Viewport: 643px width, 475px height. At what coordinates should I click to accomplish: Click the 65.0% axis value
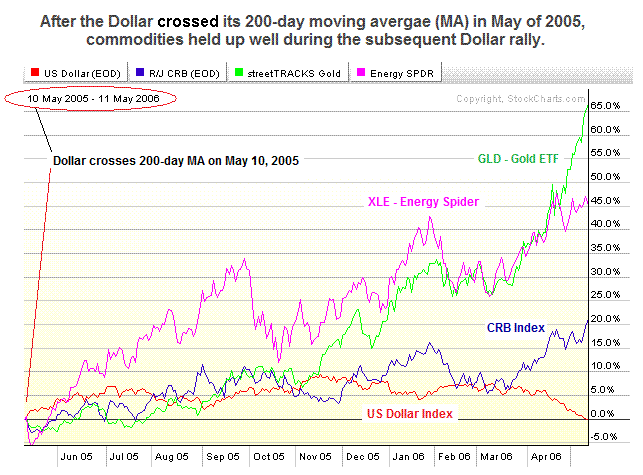(x=605, y=105)
